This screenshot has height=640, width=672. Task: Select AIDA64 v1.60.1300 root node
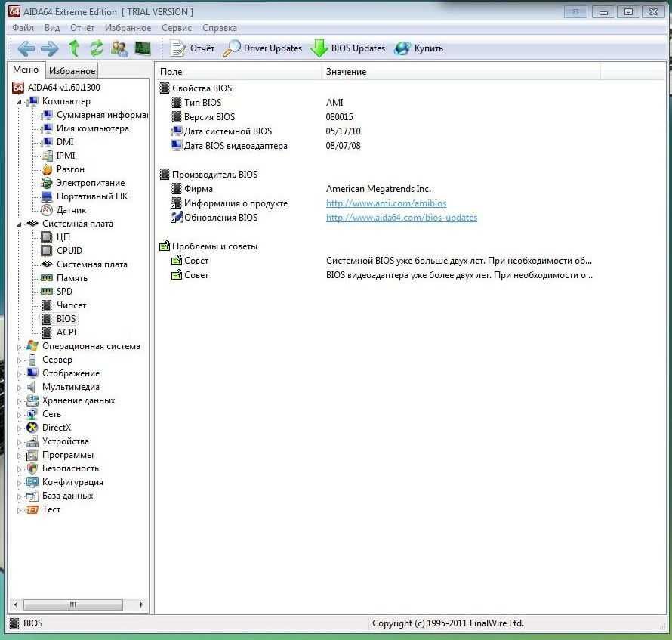[64, 88]
